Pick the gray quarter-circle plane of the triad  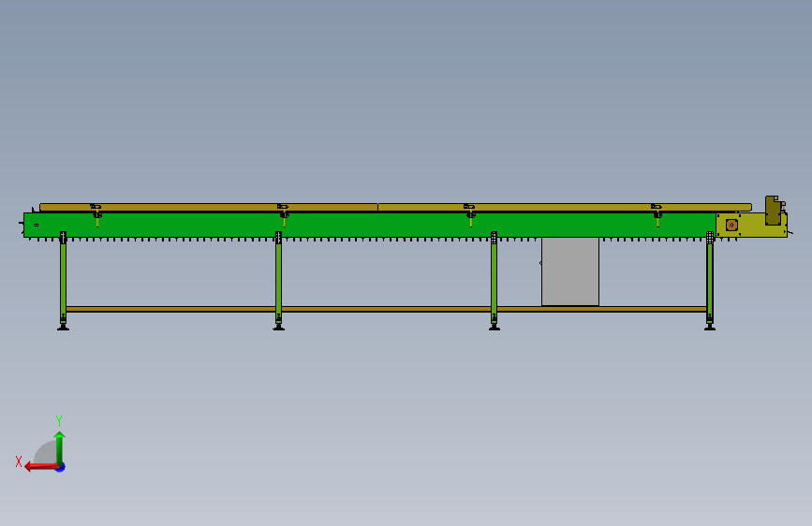tap(46, 453)
